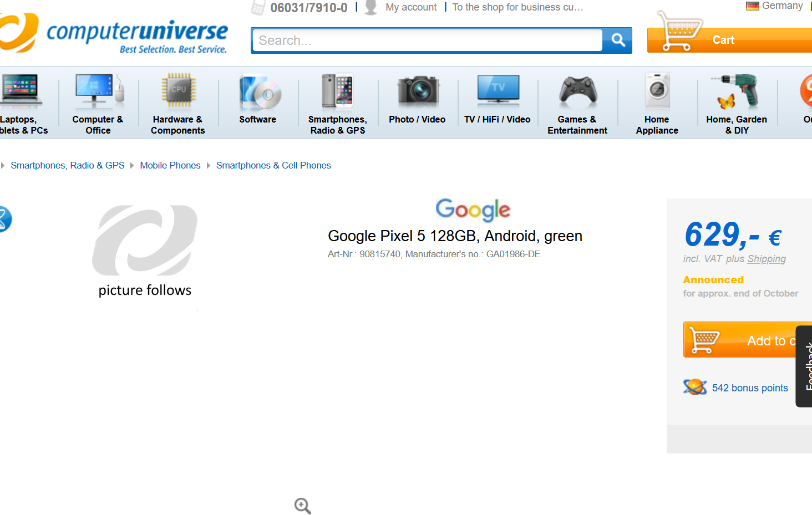Open the Photo / Video category

coord(417,119)
